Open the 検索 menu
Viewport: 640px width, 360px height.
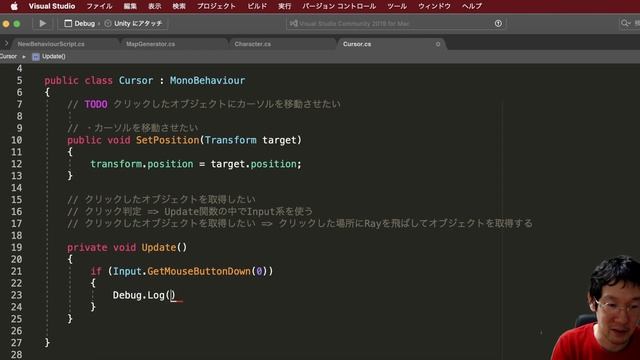(x=179, y=6)
